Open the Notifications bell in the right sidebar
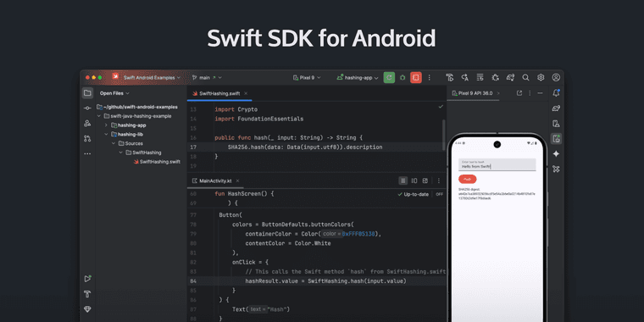Screen dimensions: 644x322 click(x=556, y=93)
